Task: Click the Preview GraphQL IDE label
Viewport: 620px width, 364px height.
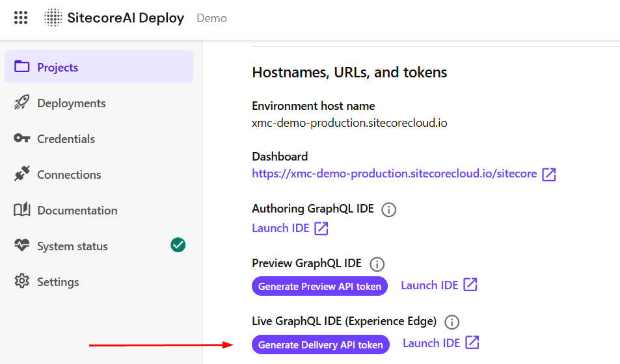Action: [x=306, y=263]
